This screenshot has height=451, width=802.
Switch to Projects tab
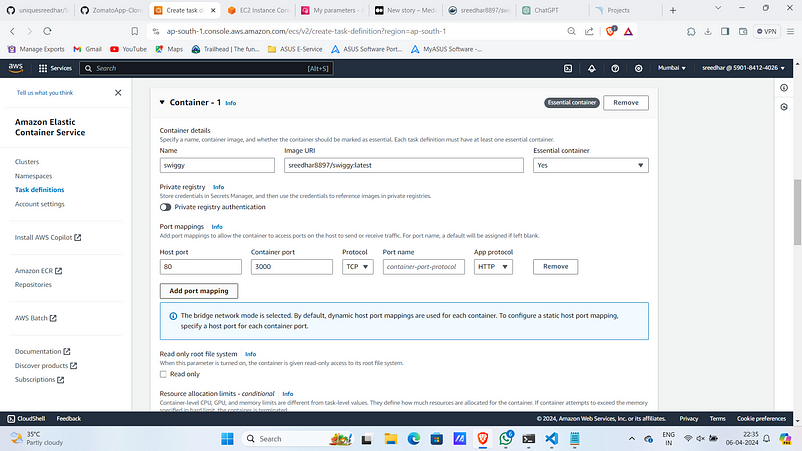627,10
